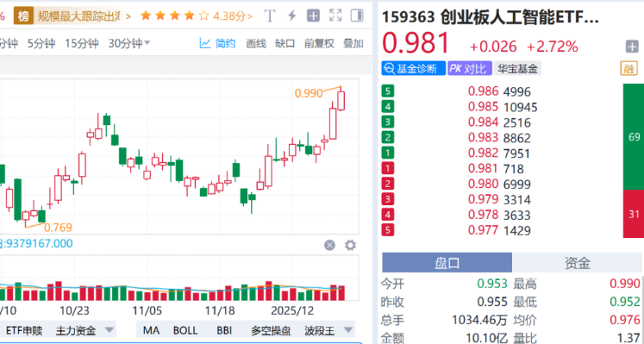Open the 4.38分 star rating
The height and width of the screenshot is (344, 644).
[x=197, y=16]
